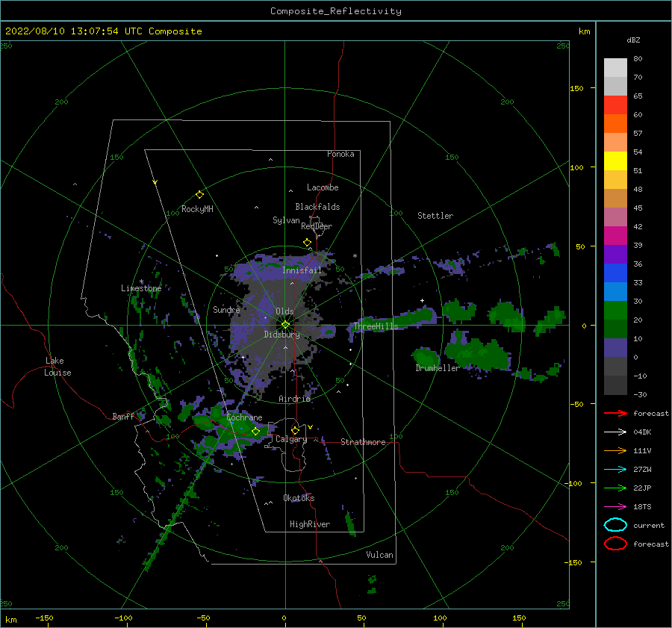Click the Ponoka city label
Viewport: 672px width, 628px height.
click(x=340, y=154)
